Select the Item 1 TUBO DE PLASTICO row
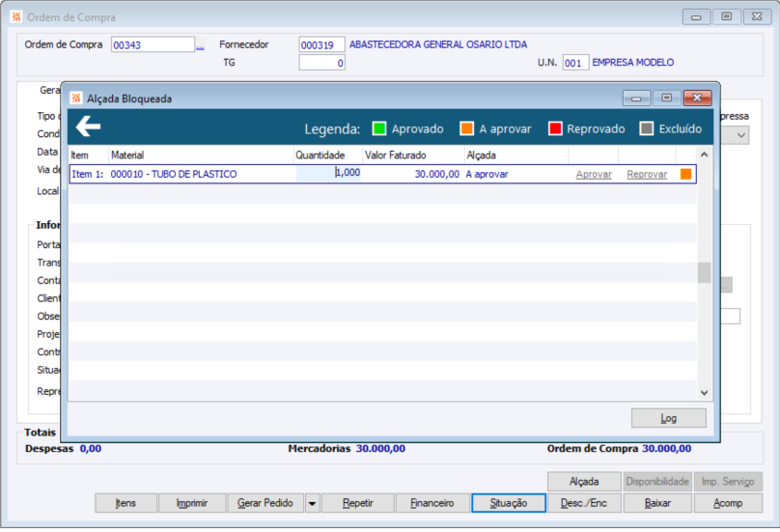780x532 pixels. pos(382,174)
